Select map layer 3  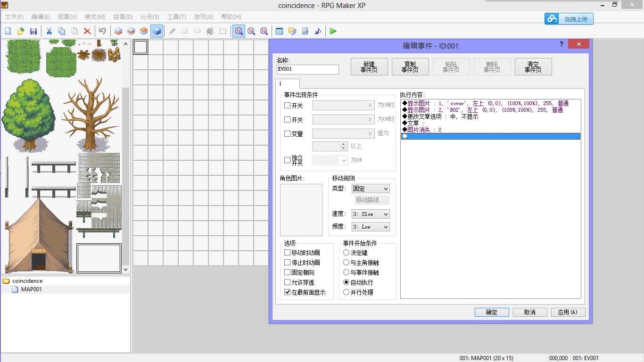click(144, 31)
